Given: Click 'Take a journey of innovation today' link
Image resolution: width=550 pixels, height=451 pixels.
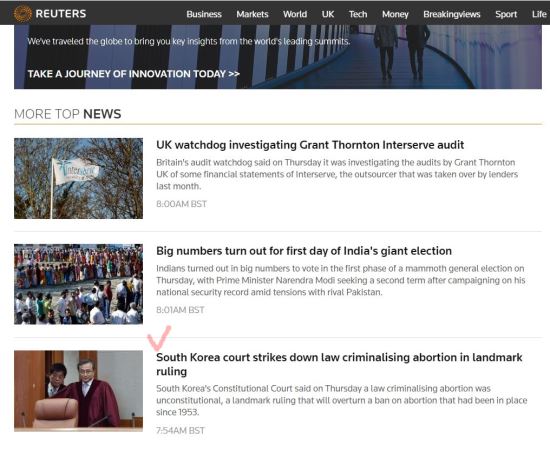Looking at the screenshot, I should point(134,74).
